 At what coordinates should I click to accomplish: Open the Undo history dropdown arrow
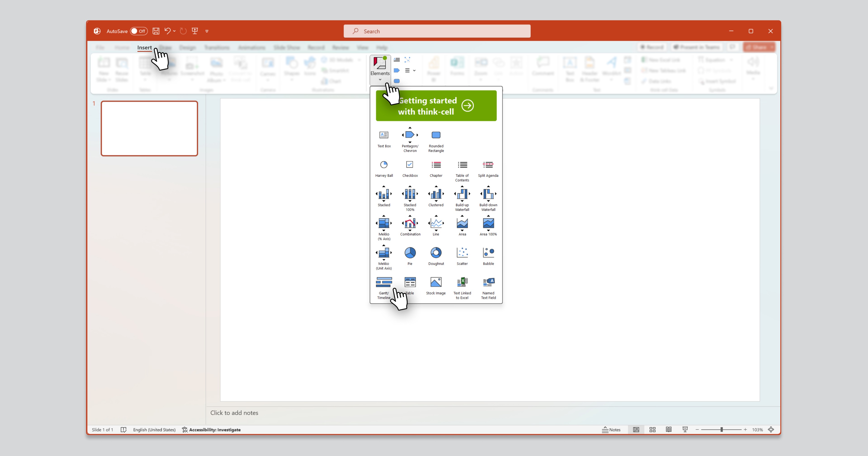point(174,31)
